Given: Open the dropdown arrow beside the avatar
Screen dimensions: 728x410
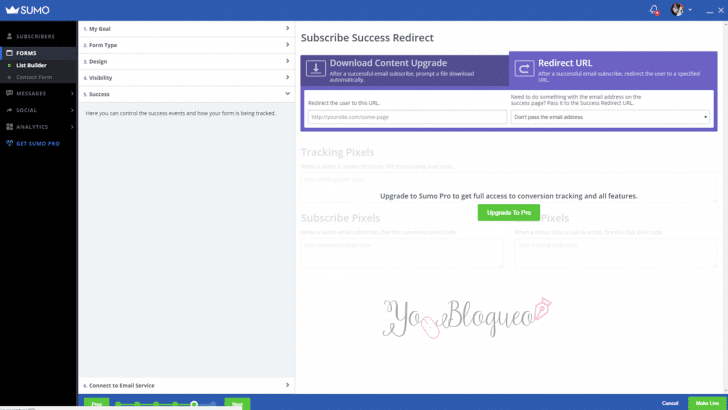Looking at the screenshot, I should pyautogui.click(x=690, y=10).
